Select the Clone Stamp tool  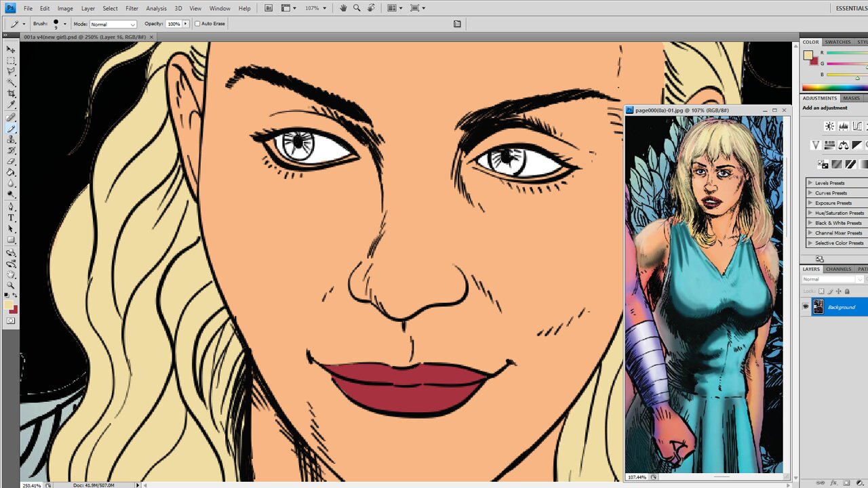click(x=11, y=140)
